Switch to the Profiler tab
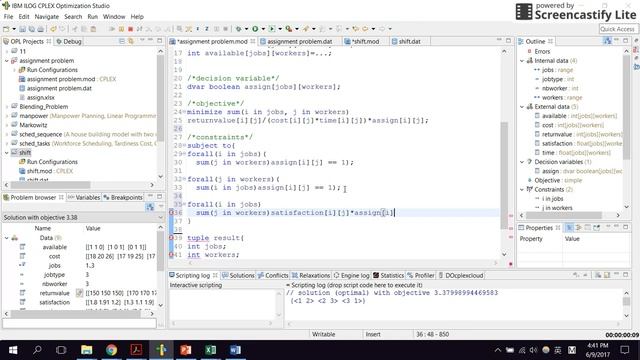640x360 pixels. [x=421, y=276]
